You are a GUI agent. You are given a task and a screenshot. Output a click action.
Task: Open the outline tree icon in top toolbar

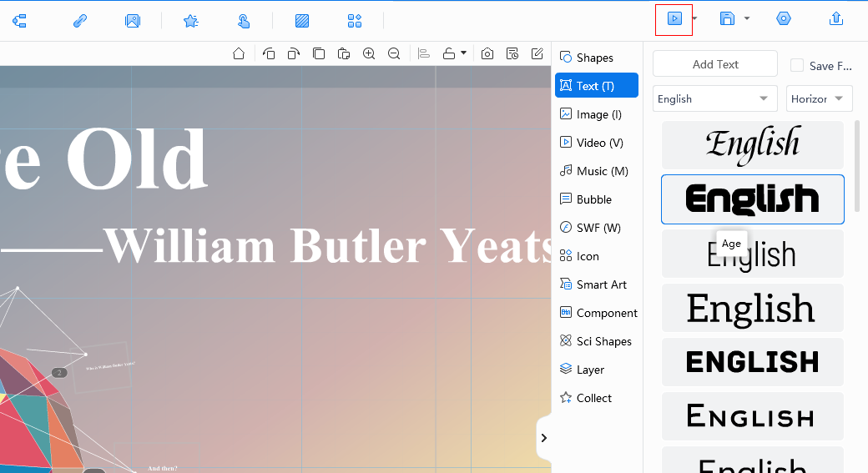pyautogui.click(x=19, y=21)
